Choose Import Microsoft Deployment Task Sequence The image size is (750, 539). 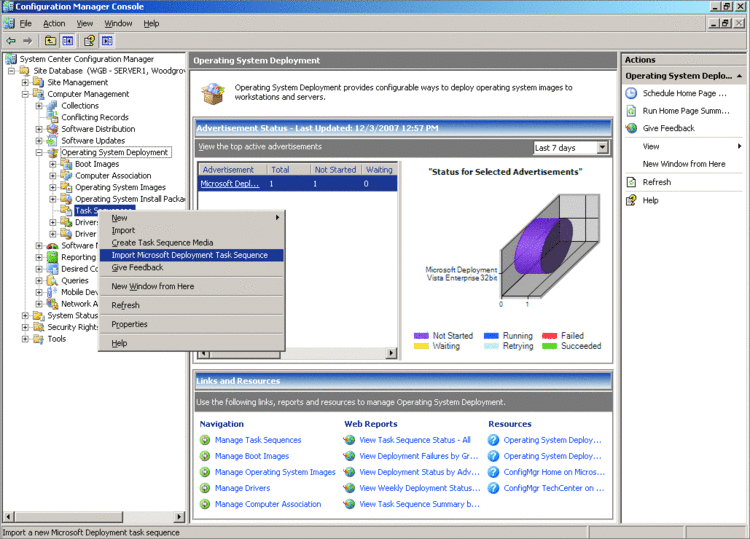tap(189, 255)
